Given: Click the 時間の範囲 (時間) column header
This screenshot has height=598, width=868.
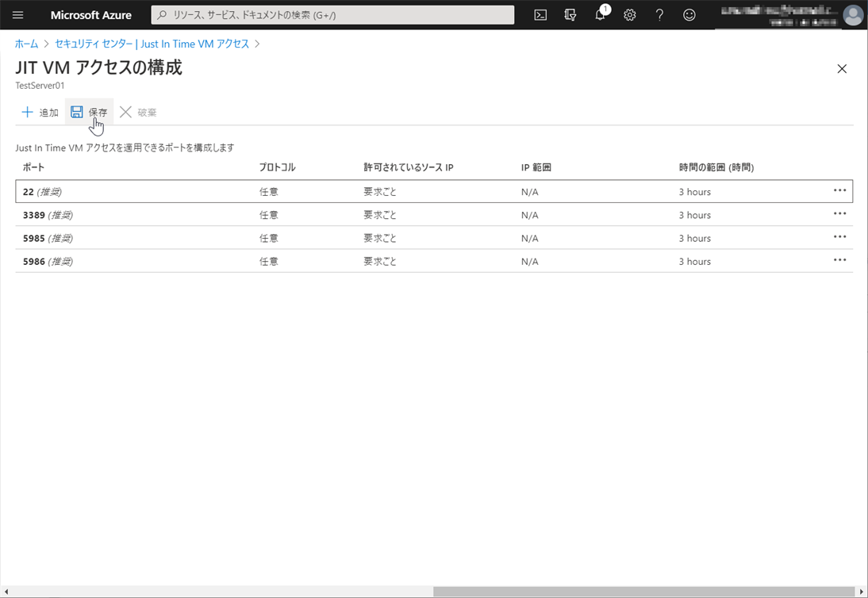Looking at the screenshot, I should tap(716, 167).
